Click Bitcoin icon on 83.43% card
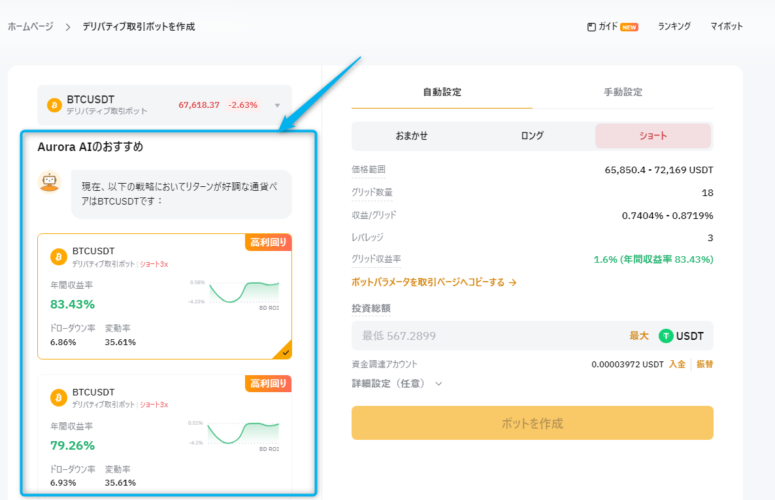Image resolution: width=775 pixels, height=500 pixels. click(59, 257)
